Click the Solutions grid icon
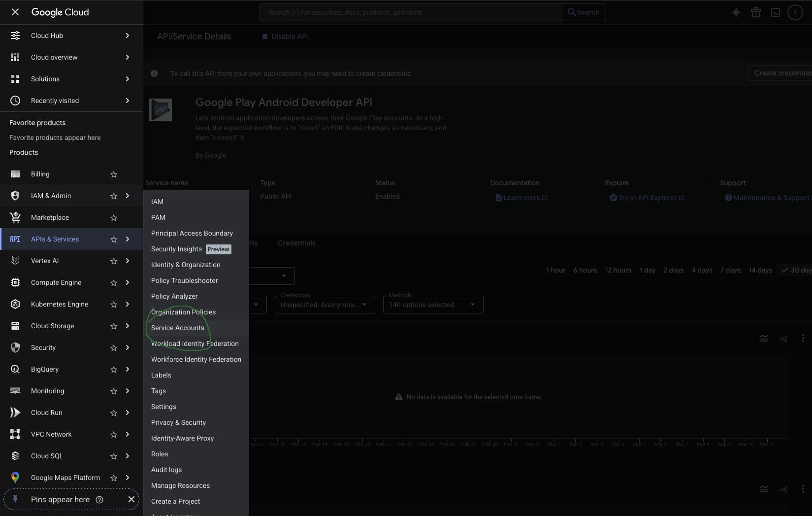Image resolution: width=812 pixels, height=516 pixels. coord(15,79)
